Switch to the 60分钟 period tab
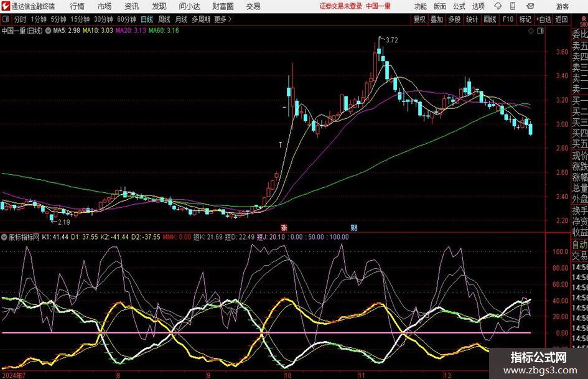The width and height of the screenshot is (588, 379). tap(126, 19)
